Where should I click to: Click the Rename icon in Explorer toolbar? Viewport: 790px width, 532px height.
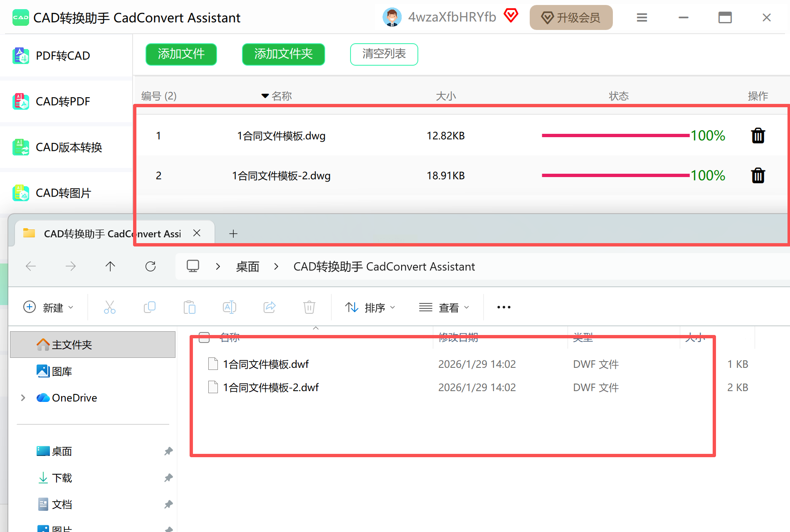click(230, 307)
